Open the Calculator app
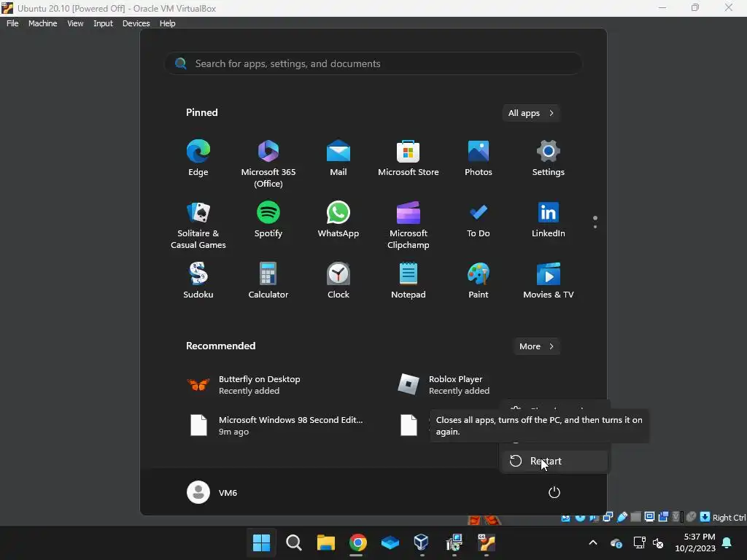 [x=268, y=281]
